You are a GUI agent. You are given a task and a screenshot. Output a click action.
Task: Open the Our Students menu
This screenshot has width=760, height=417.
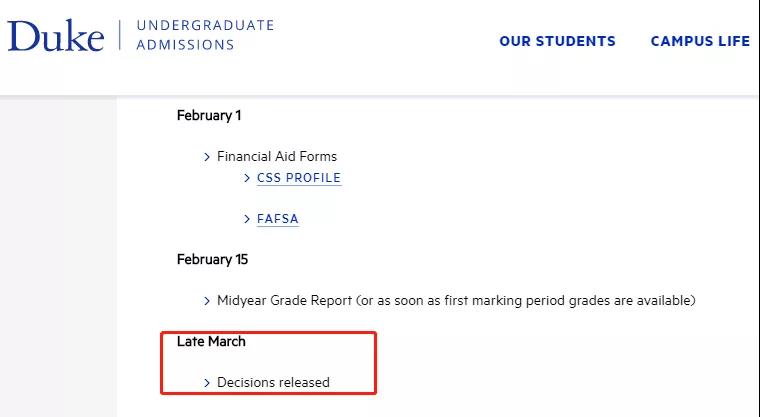(x=557, y=42)
